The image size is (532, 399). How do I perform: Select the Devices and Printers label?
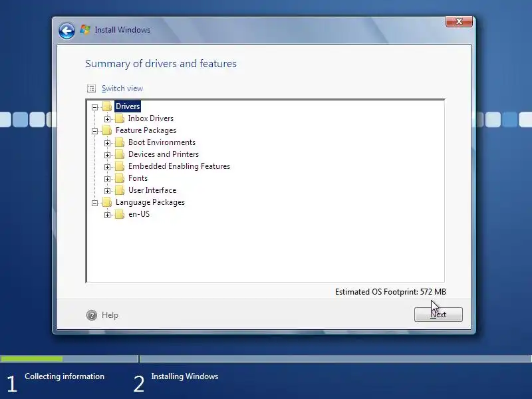(x=164, y=154)
